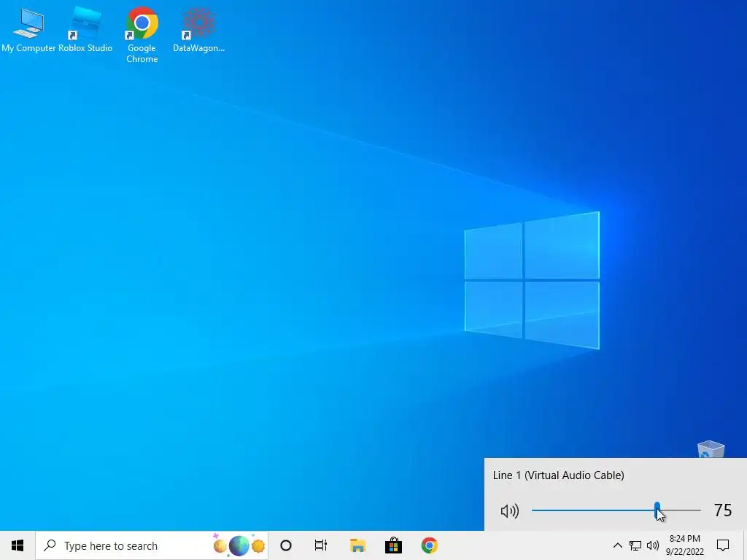Image resolution: width=747 pixels, height=560 pixels.
Task: Open the clock showing 8:24 PM
Action: 684,545
